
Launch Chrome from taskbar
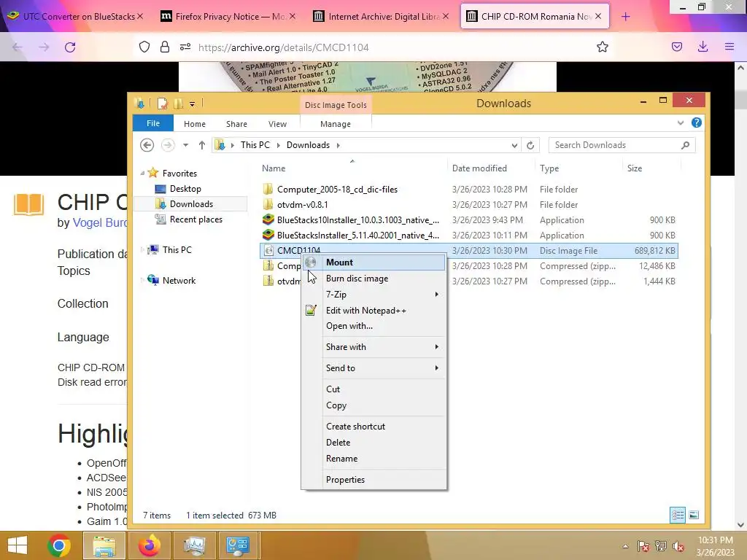pyautogui.click(x=59, y=545)
